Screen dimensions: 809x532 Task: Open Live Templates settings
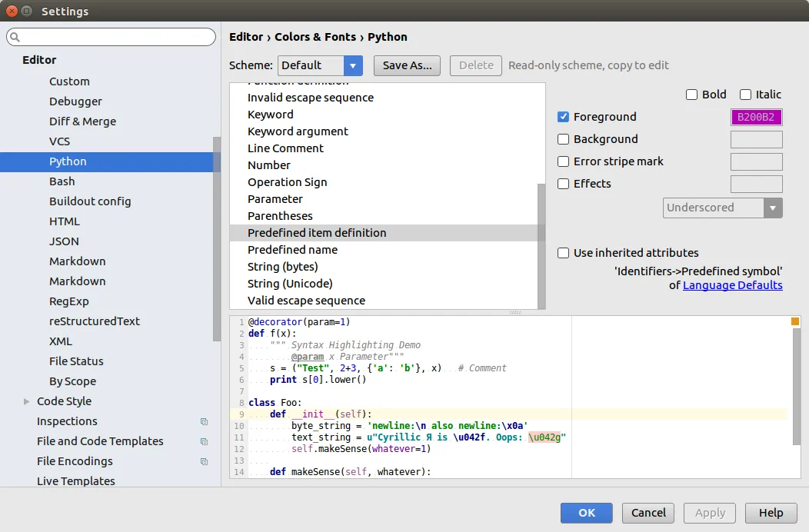point(76,481)
